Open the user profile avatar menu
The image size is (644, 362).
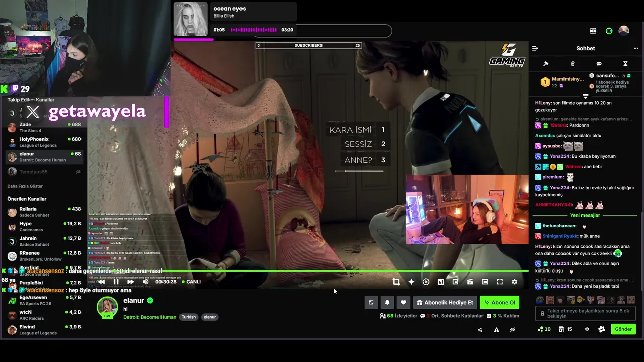point(624,31)
